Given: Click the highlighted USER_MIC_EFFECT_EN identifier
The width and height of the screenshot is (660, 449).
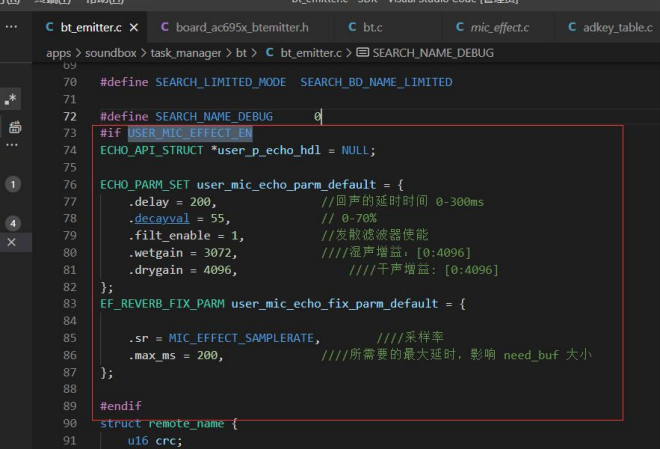Looking at the screenshot, I should tap(190, 133).
